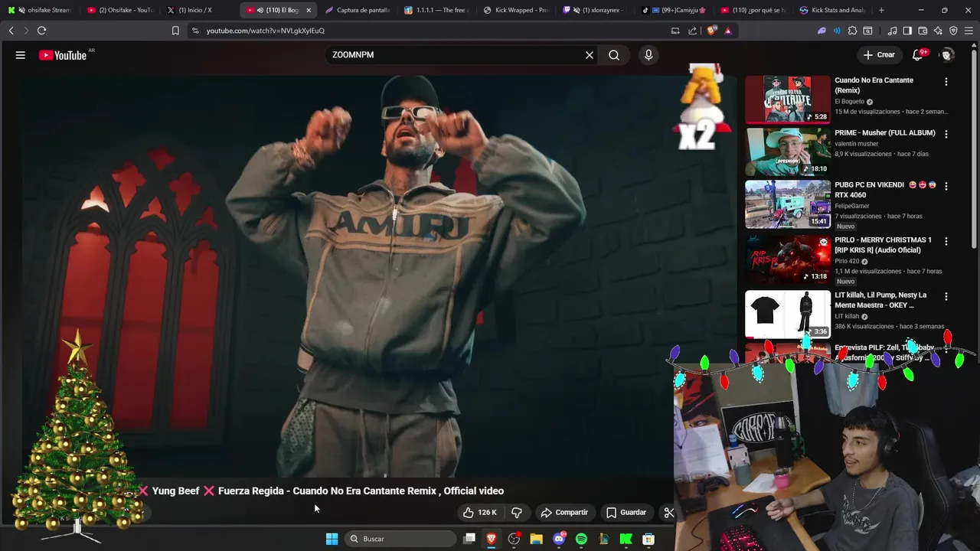Viewport: 980px width, 551px height.
Task: Open the Windows Start menu
Action: [x=332, y=539]
